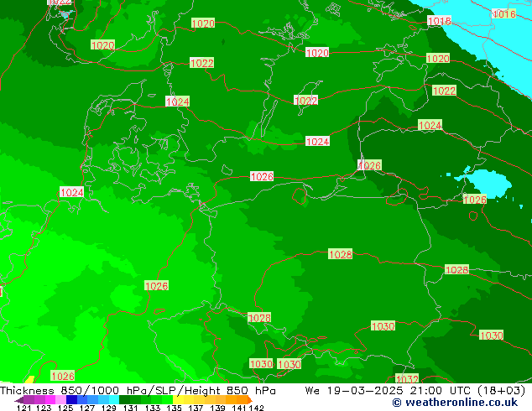
Task: Click the legend value 131
Action: (x=130, y=408)
